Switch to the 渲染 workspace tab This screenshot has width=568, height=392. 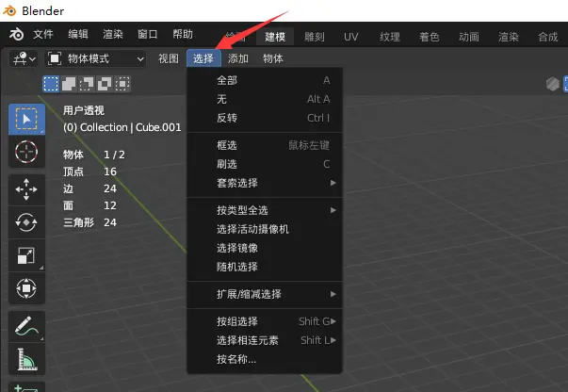click(x=509, y=37)
